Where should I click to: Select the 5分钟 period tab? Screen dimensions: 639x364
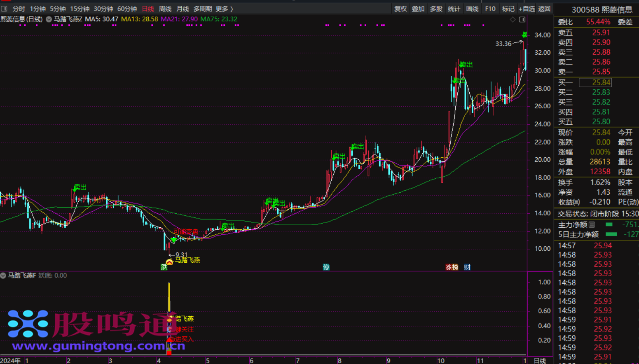pyautogui.click(x=58, y=9)
